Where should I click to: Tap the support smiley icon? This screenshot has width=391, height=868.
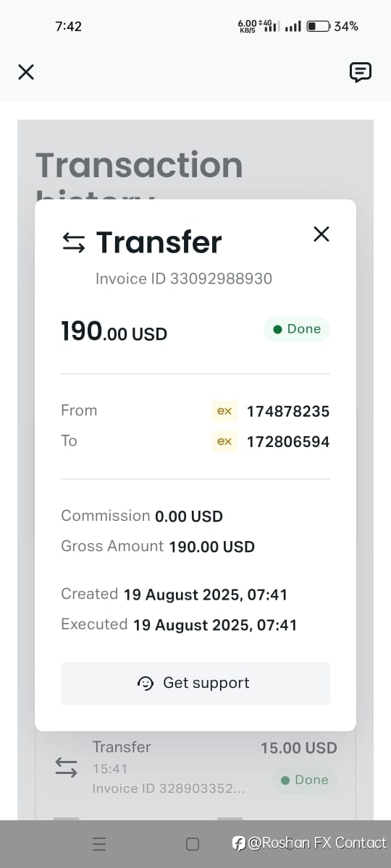point(146,684)
